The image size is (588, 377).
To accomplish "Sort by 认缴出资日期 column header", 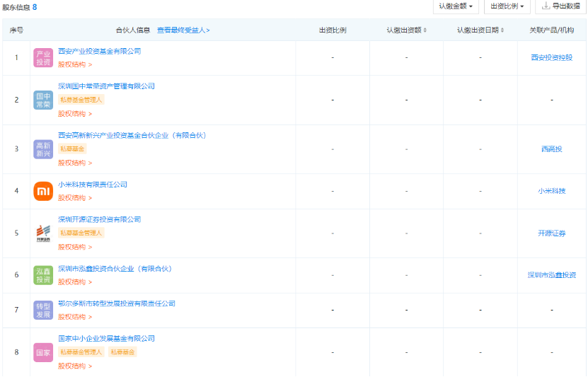I will coord(480,30).
